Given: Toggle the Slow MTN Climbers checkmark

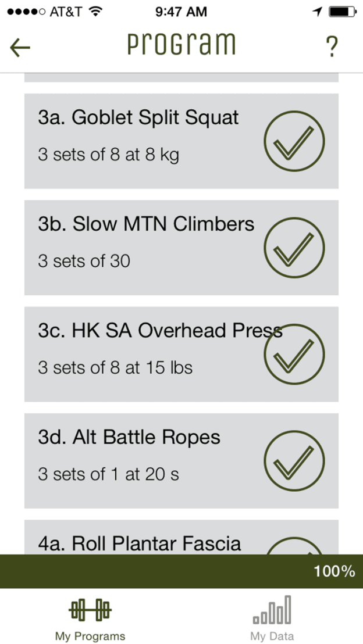Looking at the screenshot, I should tap(294, 248).
